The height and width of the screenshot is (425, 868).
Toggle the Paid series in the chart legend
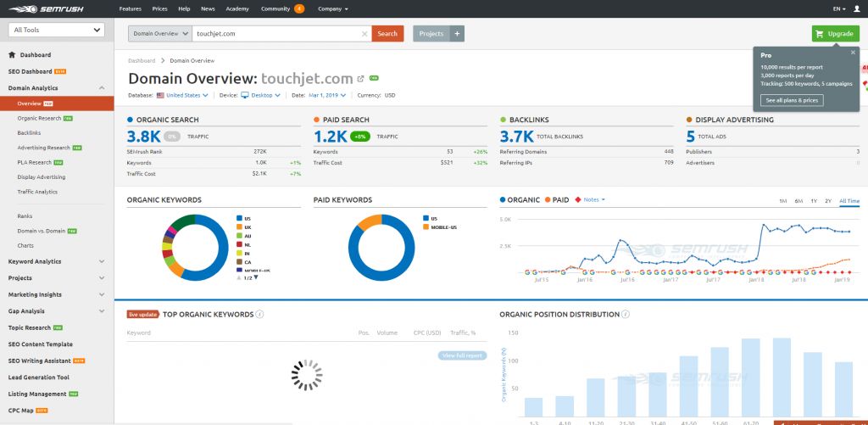pyautogui.click(x=558, y=200)
